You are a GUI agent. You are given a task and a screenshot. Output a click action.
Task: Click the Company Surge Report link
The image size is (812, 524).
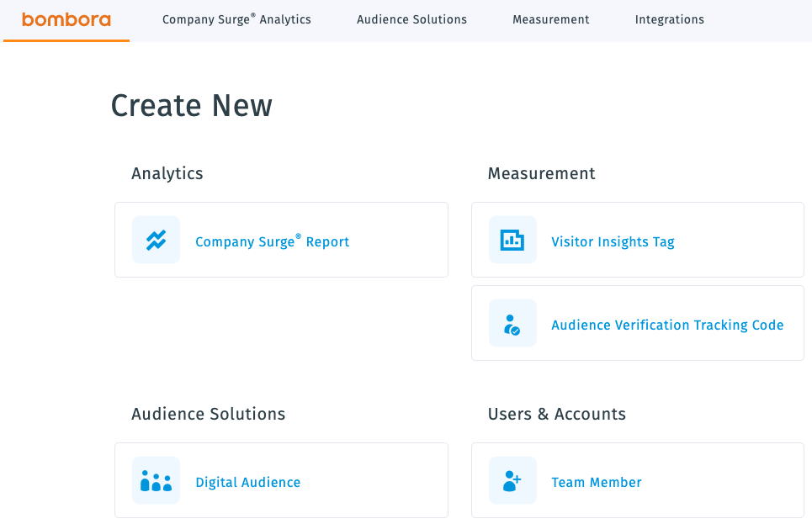pyautogui.click(x=272, y=241)
